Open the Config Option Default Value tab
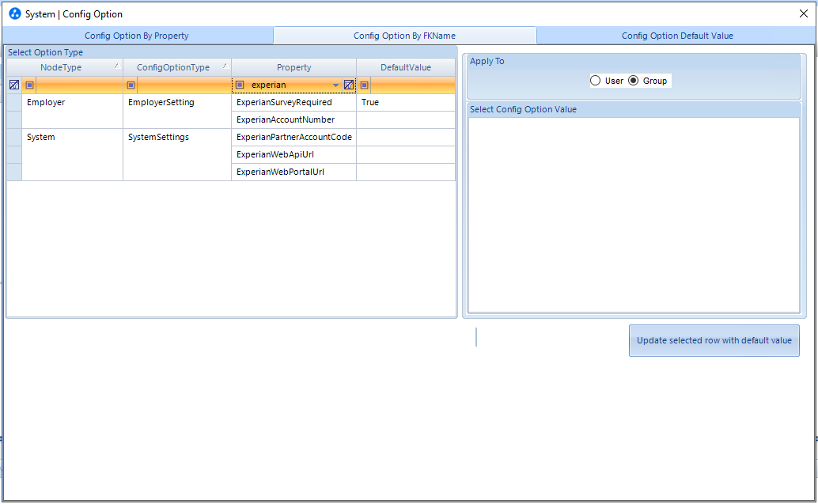The image size is (818, 504). 677,36
